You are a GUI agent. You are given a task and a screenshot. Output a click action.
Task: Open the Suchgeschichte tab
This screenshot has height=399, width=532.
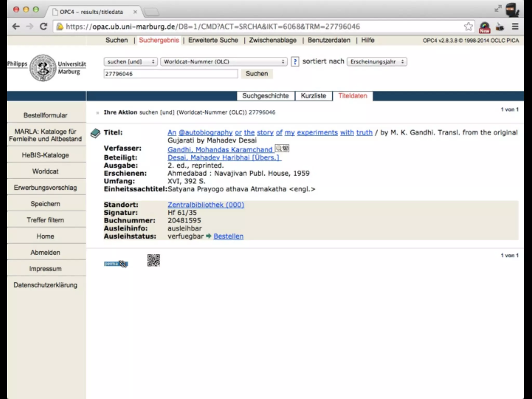[x=265, y=96]
